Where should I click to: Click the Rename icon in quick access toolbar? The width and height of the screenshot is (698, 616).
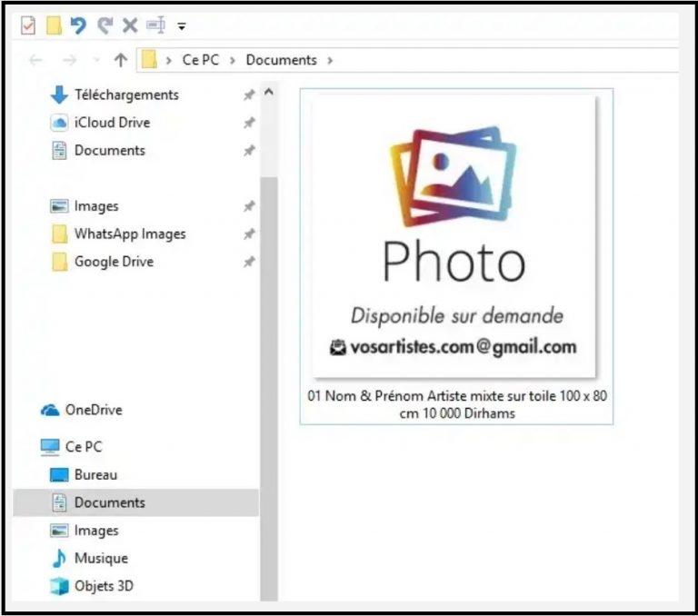click(x=155, y=25)
